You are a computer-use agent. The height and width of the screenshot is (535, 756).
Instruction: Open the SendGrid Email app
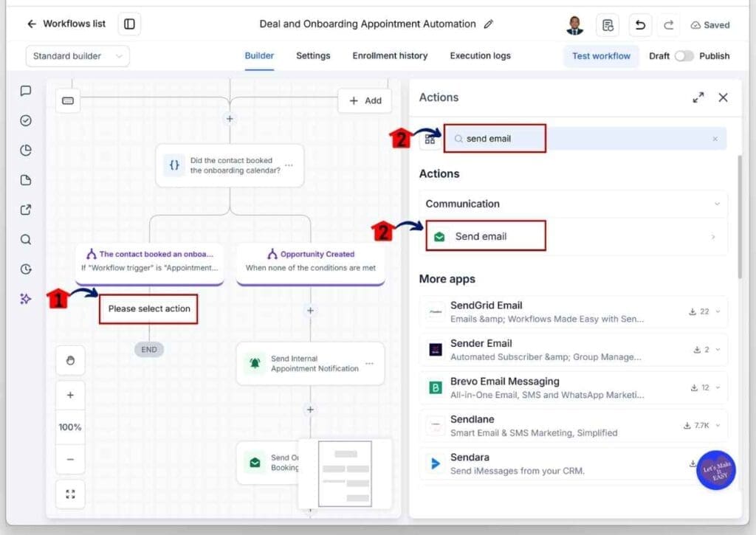[x=574, y=312]
